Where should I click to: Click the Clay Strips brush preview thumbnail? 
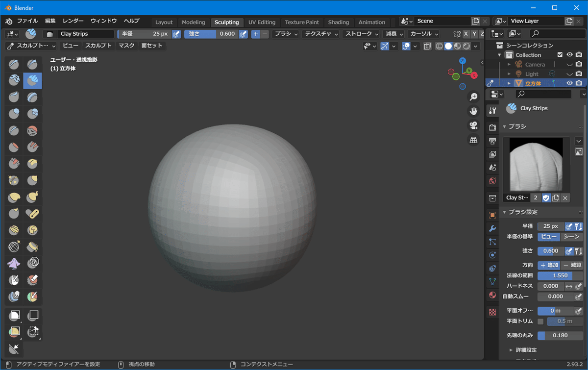coord(536,164)
